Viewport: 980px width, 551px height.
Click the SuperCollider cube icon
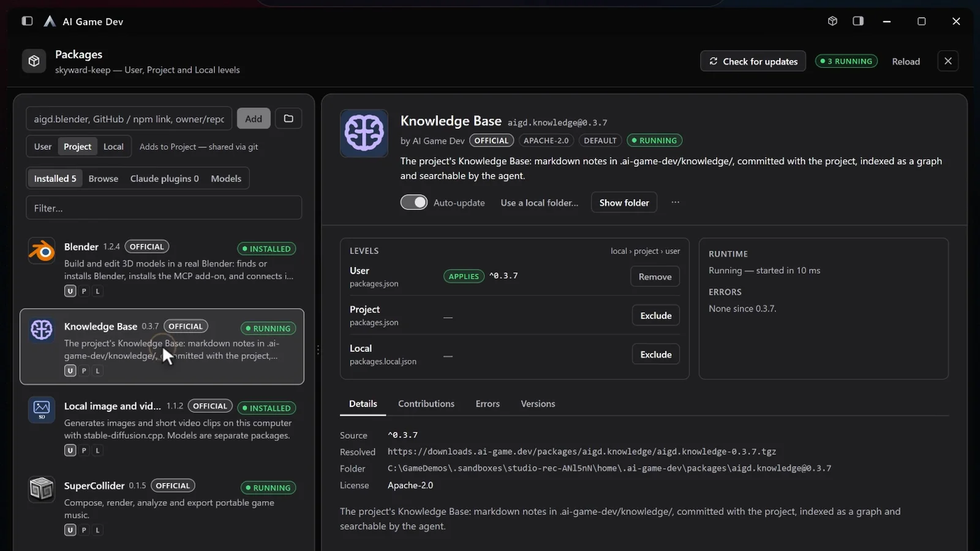42,490
